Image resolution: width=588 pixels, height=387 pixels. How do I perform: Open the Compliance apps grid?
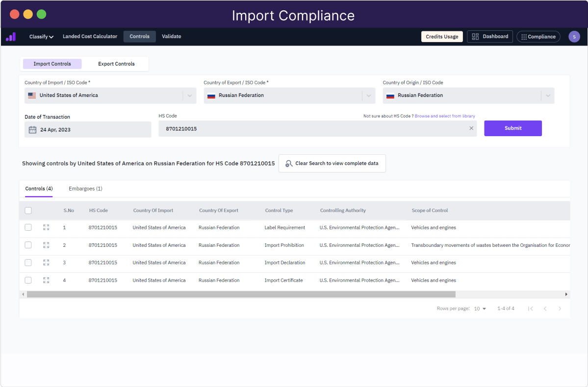[x=538, y=36]
